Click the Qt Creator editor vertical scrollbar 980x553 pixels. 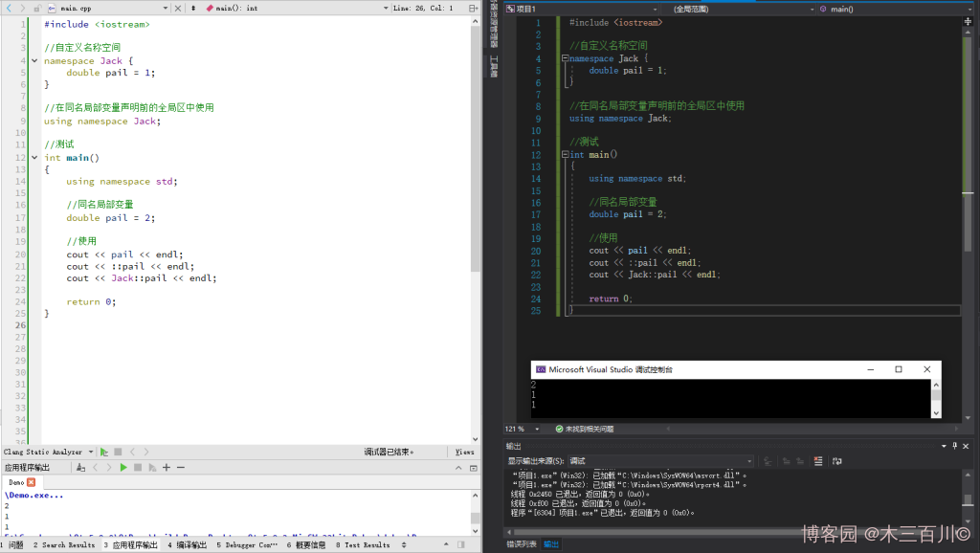point(476,144)
